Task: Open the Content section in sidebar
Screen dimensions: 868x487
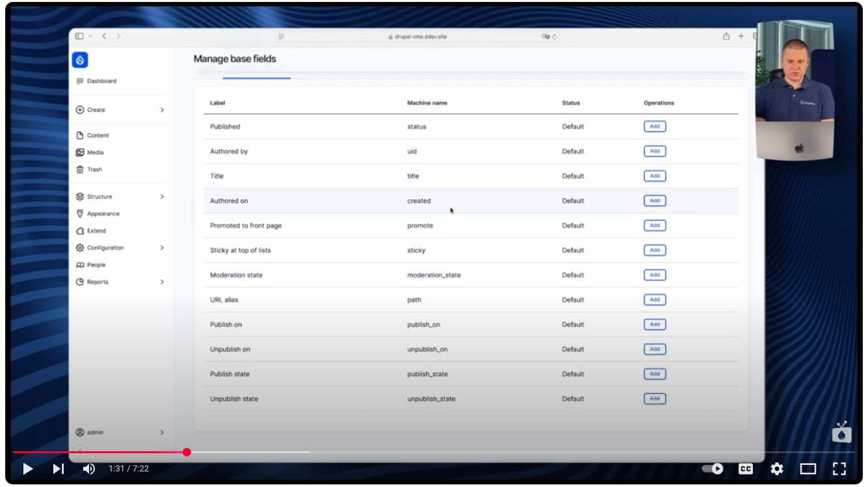Action: pos(92,135)
